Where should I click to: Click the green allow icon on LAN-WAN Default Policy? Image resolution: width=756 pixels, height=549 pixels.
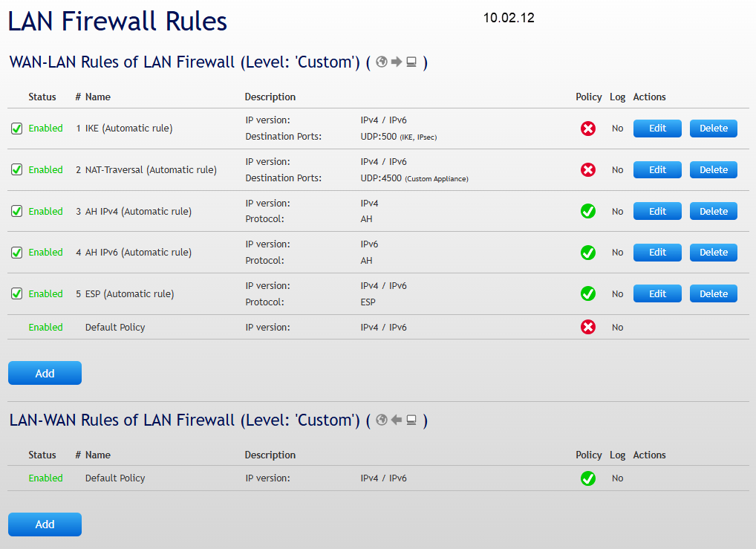588,478
